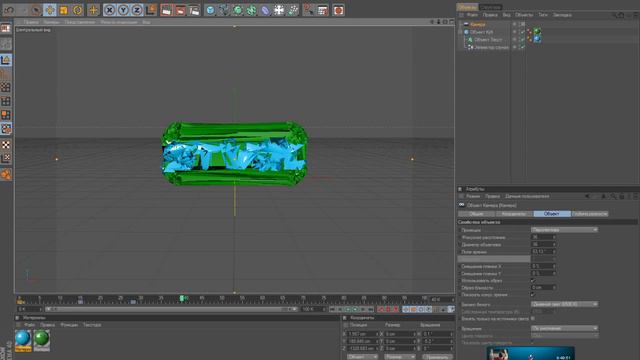Select the Model mode icon in the left sidebar

pyautogui.click(x=6, y=60)
